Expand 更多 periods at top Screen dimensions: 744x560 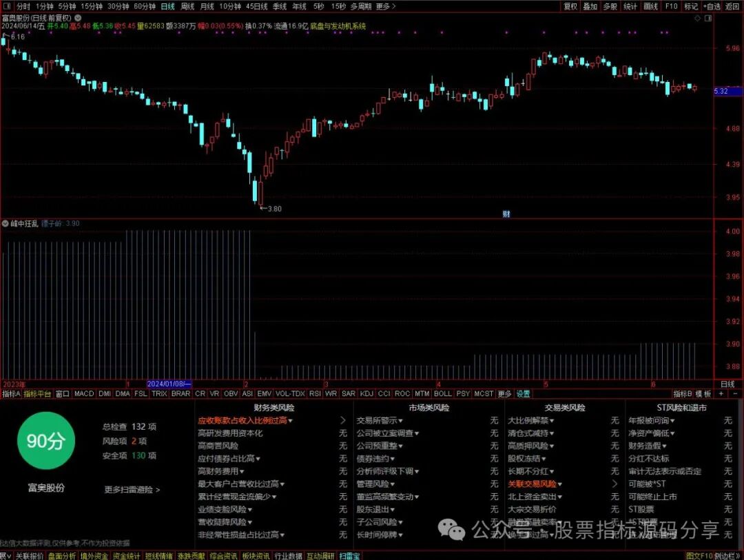click(x=385, y=6)
